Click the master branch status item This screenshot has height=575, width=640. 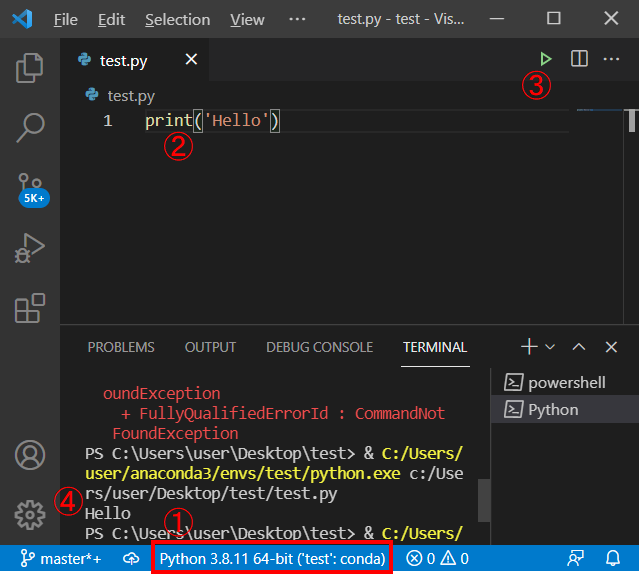(60, 559)
